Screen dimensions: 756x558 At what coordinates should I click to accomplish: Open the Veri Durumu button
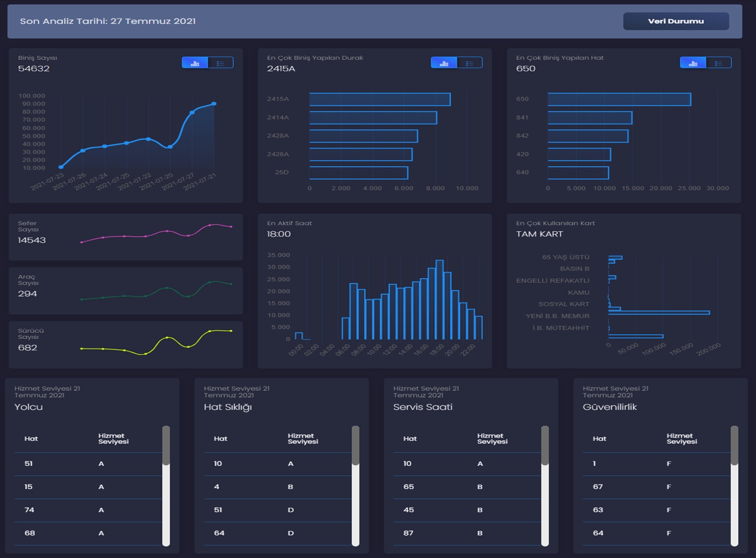tap(675, 21)
